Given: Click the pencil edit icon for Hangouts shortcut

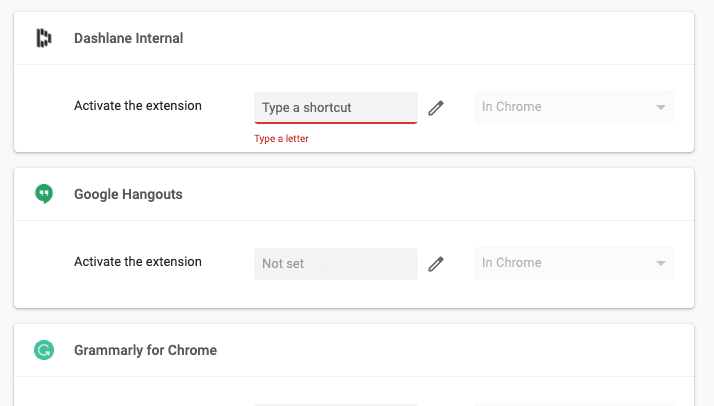Looking at the screenshot, I should click(435, 263).
